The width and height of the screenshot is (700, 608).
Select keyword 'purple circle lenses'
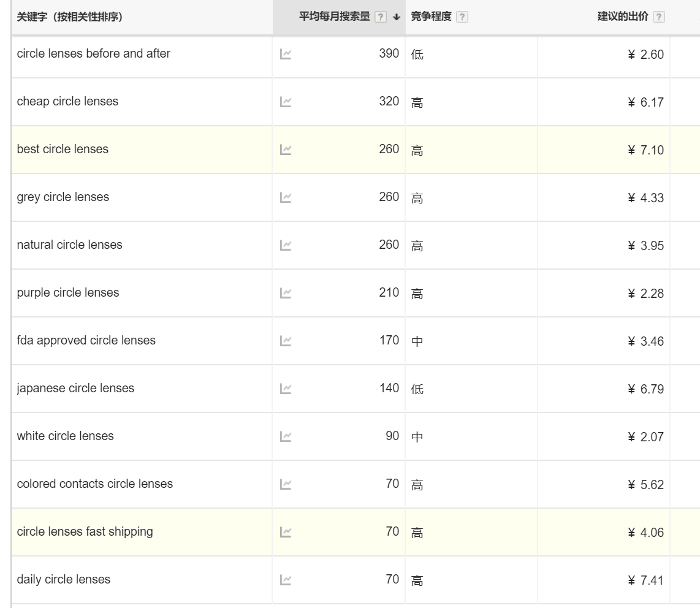[x=68, y=292]
